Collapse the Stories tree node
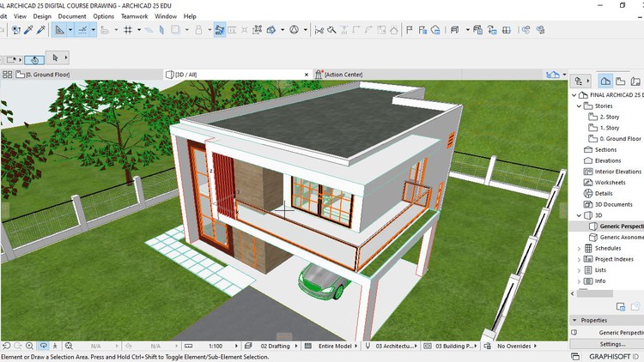Image resolution: width=644 pixels, height=362 pixels. pos(579,106)
